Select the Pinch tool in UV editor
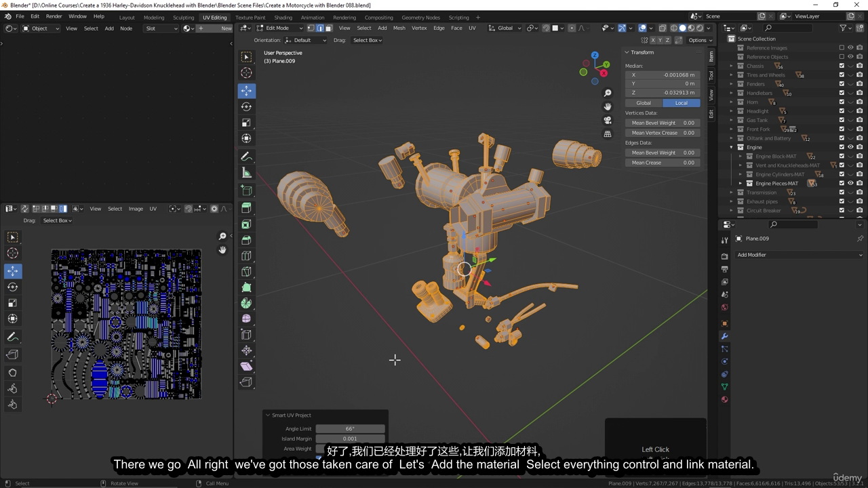Viewport: 868px width, 488px height. (x=12, y=405)
